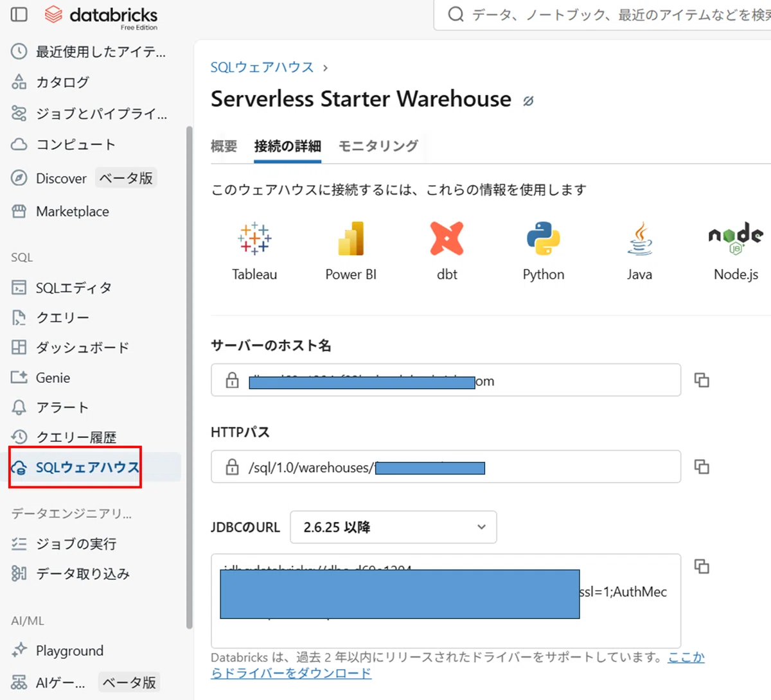Click the サーバーのホスト名 field
Viewport: 771px width, 700px height.
tap(446, 380)
